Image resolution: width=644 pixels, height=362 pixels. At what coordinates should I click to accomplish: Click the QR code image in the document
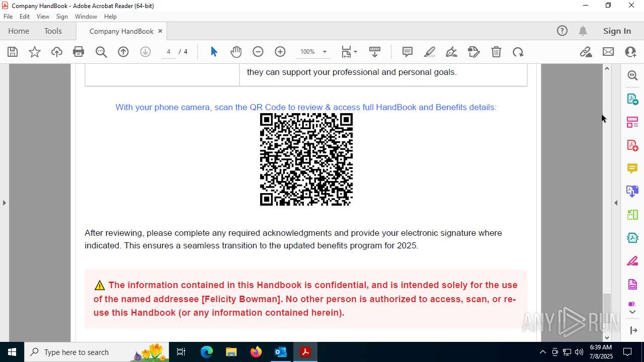point(306,159)
